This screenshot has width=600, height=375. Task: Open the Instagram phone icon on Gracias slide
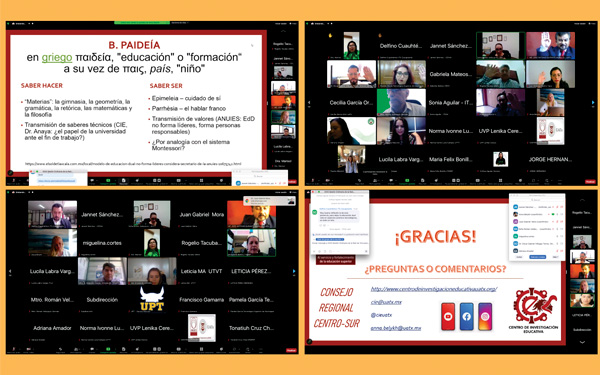[485, 316]
